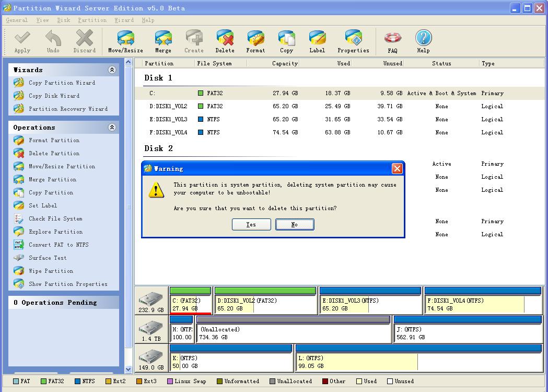This screenshot has height=392, width=548.
Task: Click the Create partition toolbar icon
Action: pyautogui.click(x=194, y=41)
